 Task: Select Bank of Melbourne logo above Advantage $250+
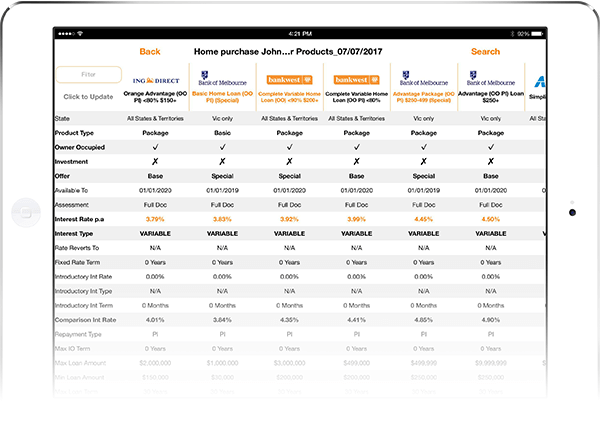tap(491, 78)
